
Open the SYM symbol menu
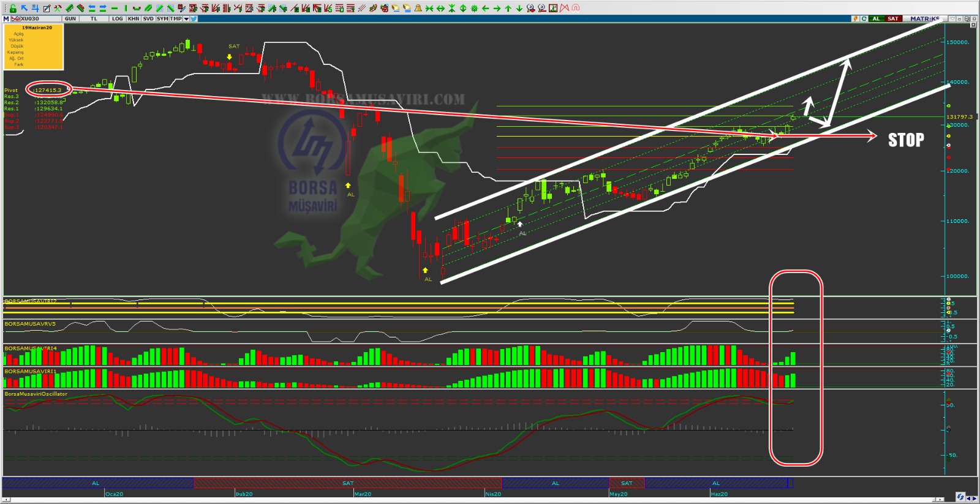162,18
